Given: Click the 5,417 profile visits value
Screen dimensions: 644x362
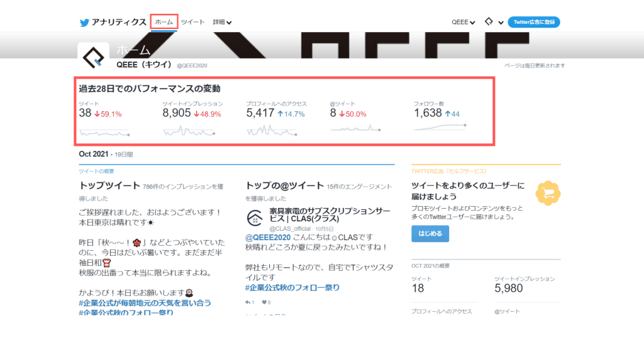Looking at the screenshot, I should tap(260, 113).
